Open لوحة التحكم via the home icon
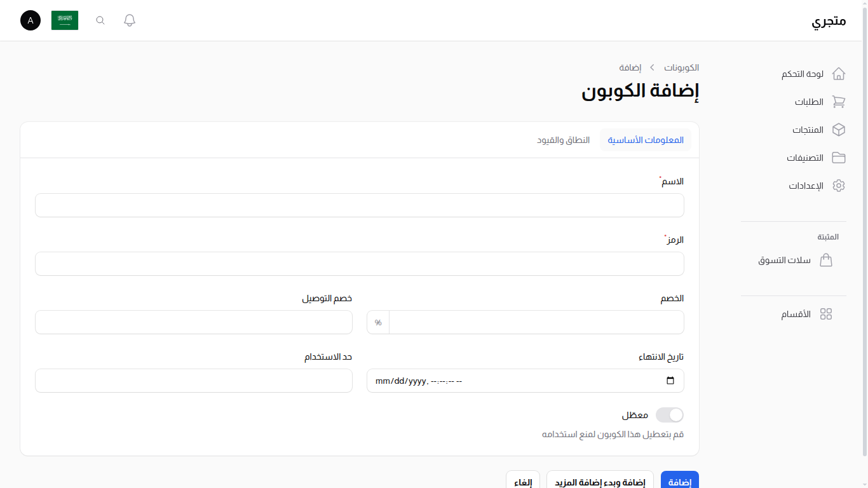 (839, 74)
